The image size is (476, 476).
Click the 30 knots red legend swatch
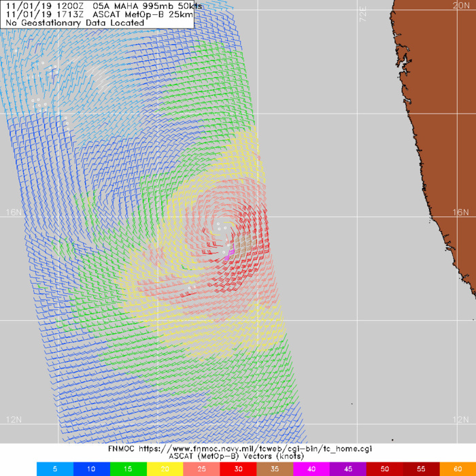[x=238, y=469]
